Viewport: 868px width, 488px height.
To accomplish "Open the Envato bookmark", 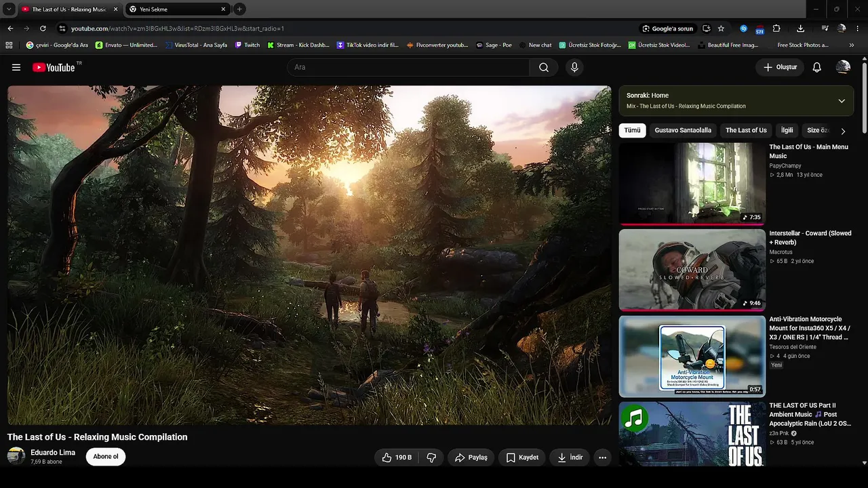I will coord(127,45).
